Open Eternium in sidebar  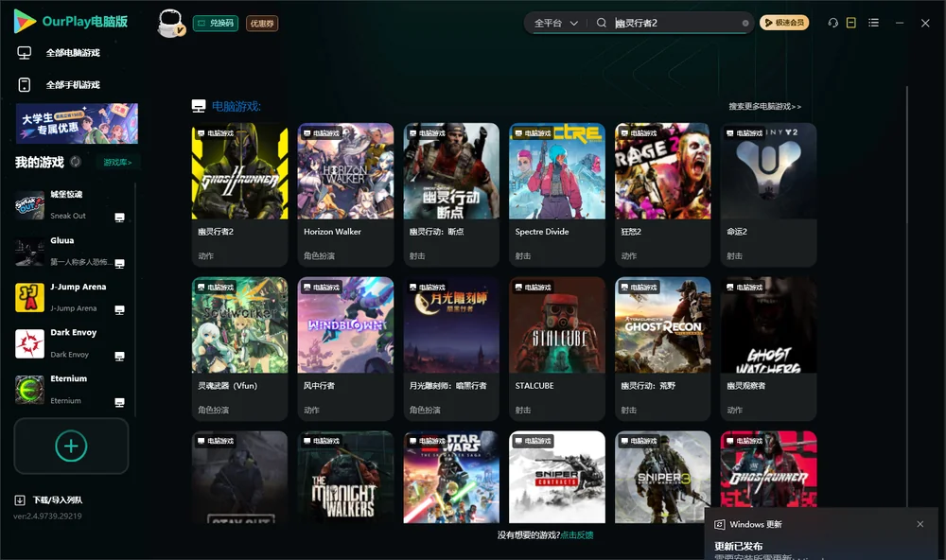coord(71,390)
